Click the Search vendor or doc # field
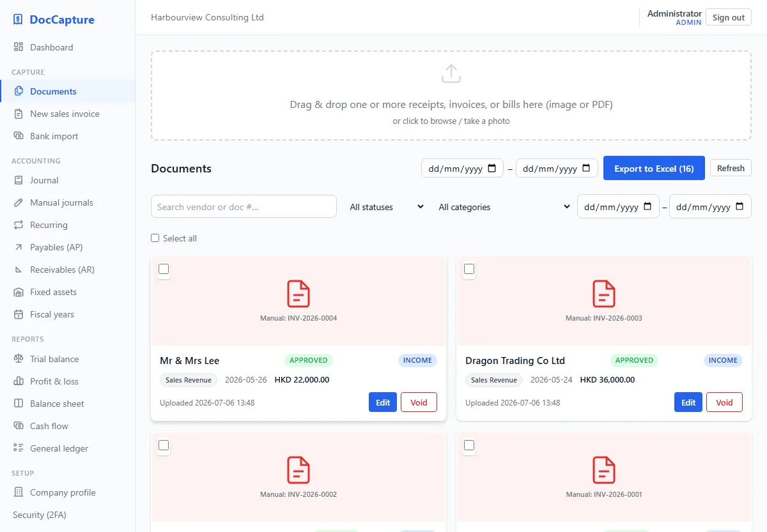The height and width of the screenshot is (532, 767). pyautogui.click(x=244, y=206)
